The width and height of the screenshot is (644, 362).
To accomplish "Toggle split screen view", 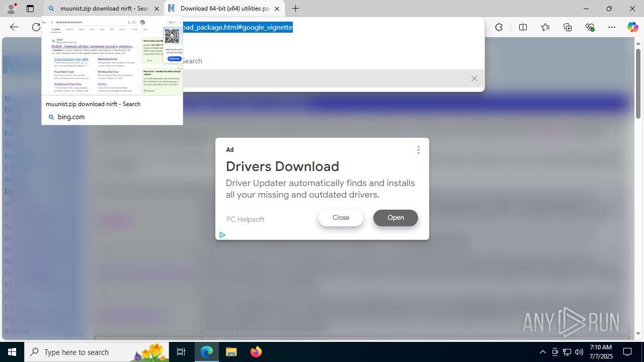I will point(523,27).
